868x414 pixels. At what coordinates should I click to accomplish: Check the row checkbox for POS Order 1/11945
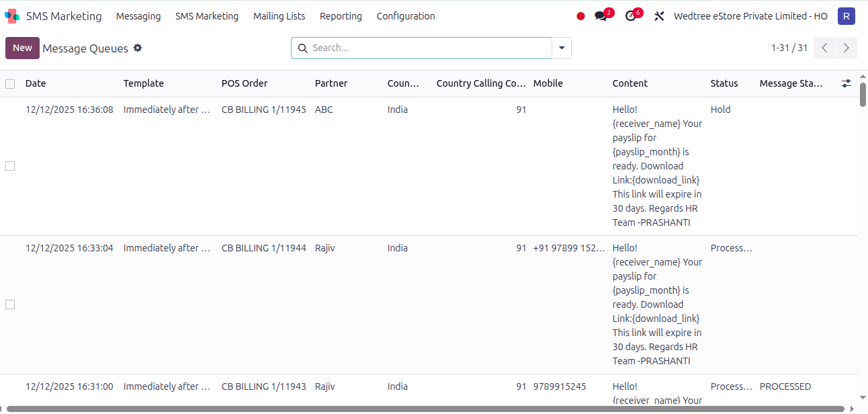click(9, 165)
